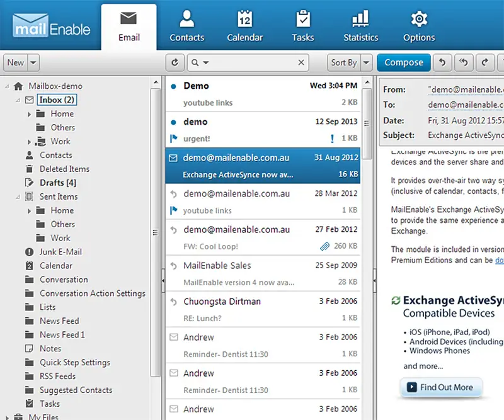Click the Calendar folder icon in tree
Viewport: 504px width, 420px height.
coord(29,266)
